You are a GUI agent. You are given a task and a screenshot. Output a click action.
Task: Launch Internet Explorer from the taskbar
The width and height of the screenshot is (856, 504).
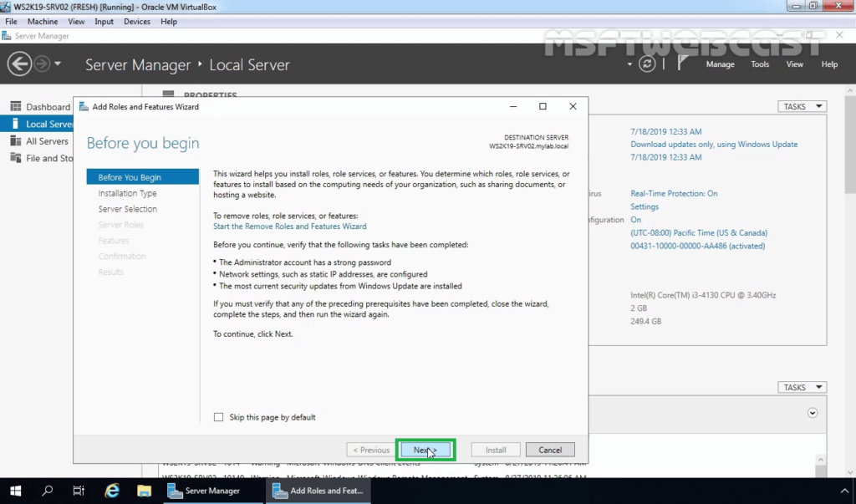coord(112,491)
